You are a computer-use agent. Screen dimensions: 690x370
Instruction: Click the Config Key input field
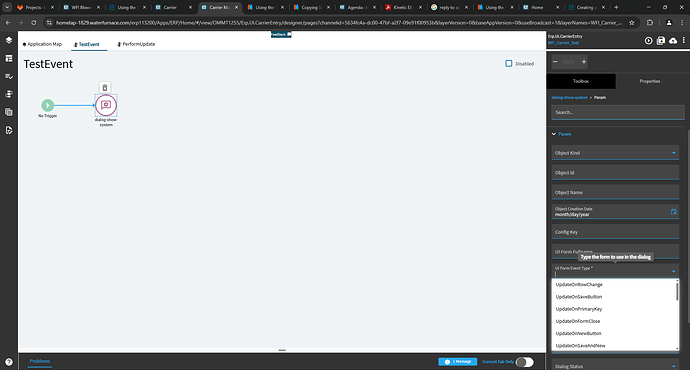pyautogui.click(x=615, y=232)
